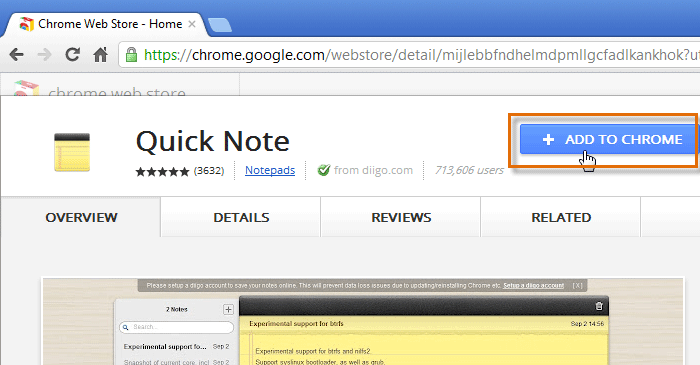The image size is (700, 365).
Task: Open the Notepads category link
Action: (270, 170)
